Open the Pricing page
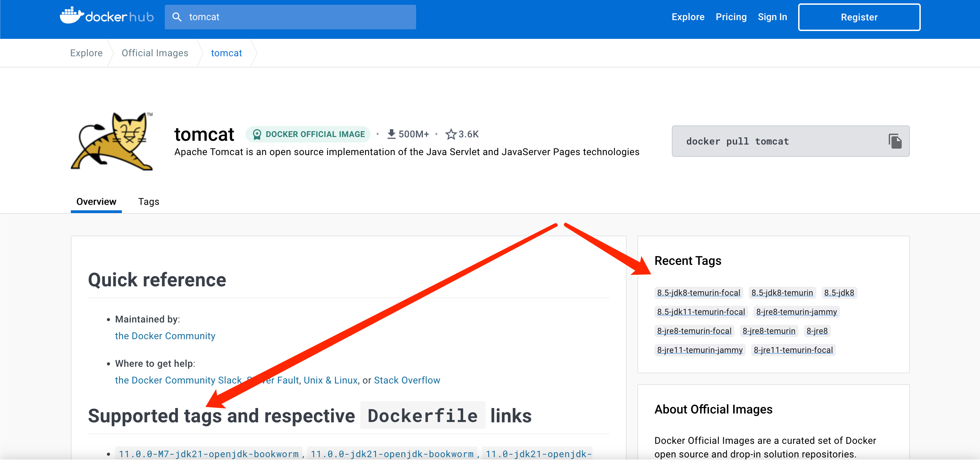 731,17
